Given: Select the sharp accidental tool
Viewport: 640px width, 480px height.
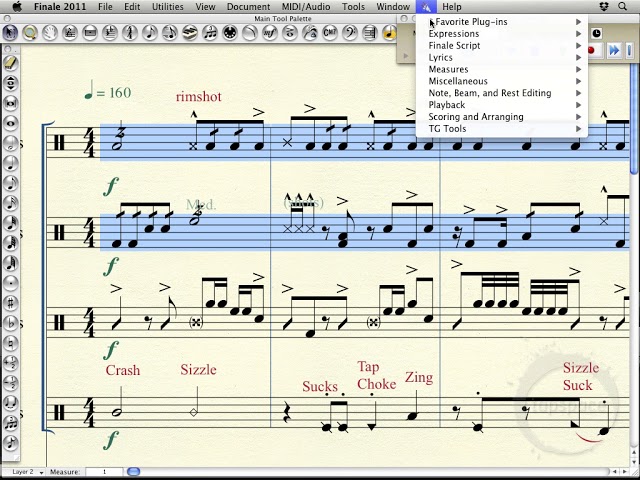Looking at the screenshot, I should [11, 303].
